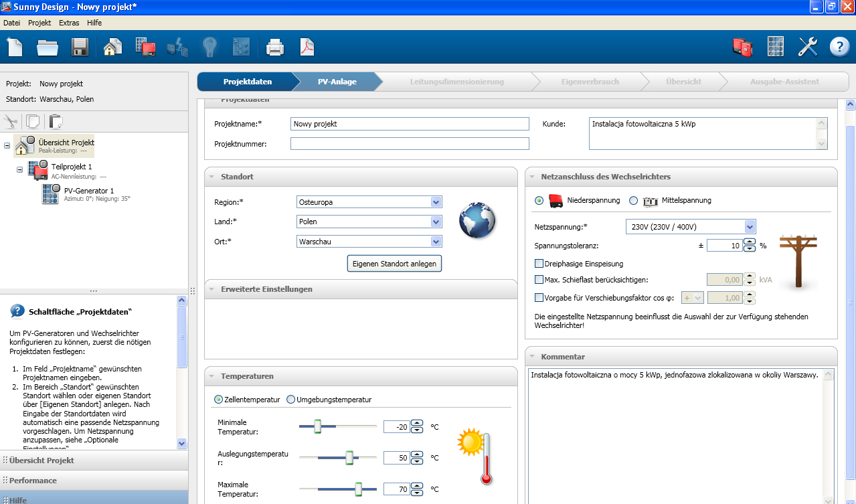This screenshot has width=856, height=504.
Task: Collapse the Temperaturen section
Action: 211,376
